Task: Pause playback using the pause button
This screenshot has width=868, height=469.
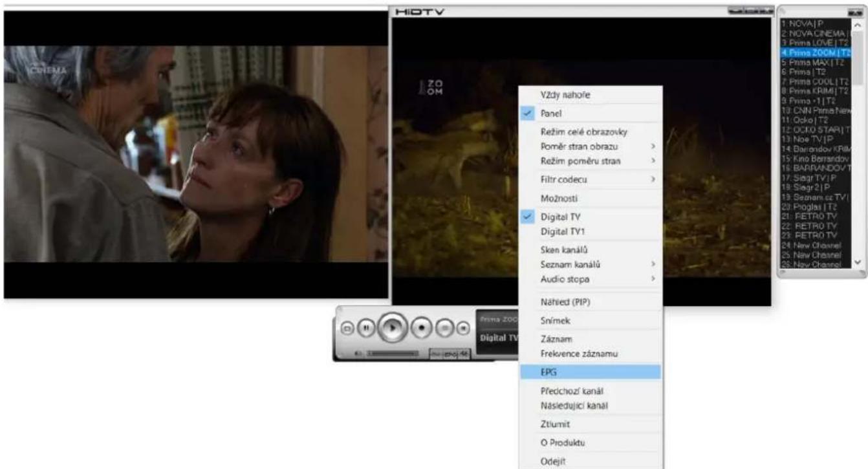Action: pyautogui.click(x=366, y=329)
